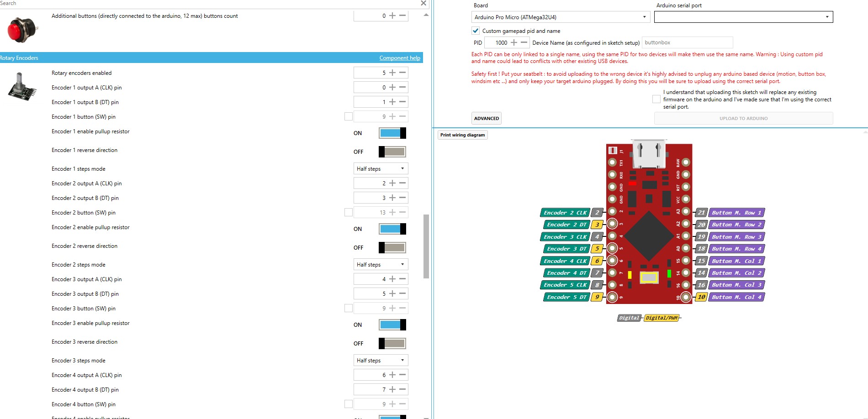This screenshot has width=868, height=419.
Task: Open the Component help link
Action: click(x=400, y=58)
